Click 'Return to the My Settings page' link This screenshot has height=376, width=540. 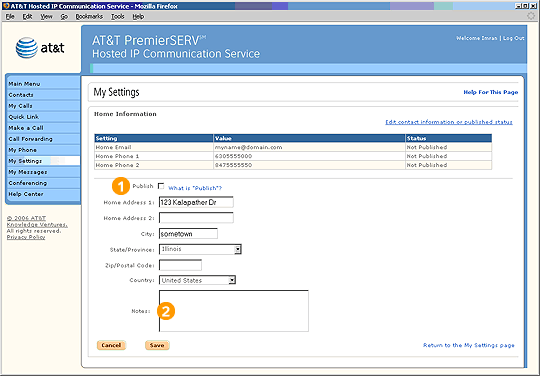469,345
